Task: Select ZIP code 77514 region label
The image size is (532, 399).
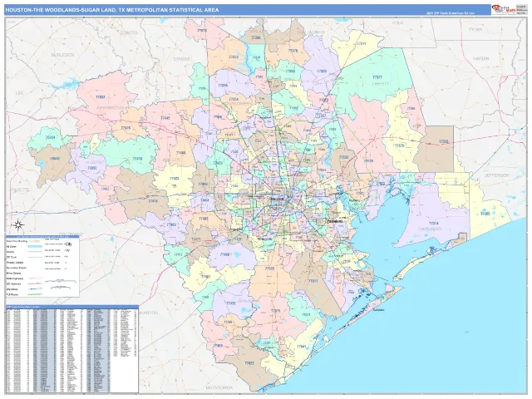Action: 434,224
